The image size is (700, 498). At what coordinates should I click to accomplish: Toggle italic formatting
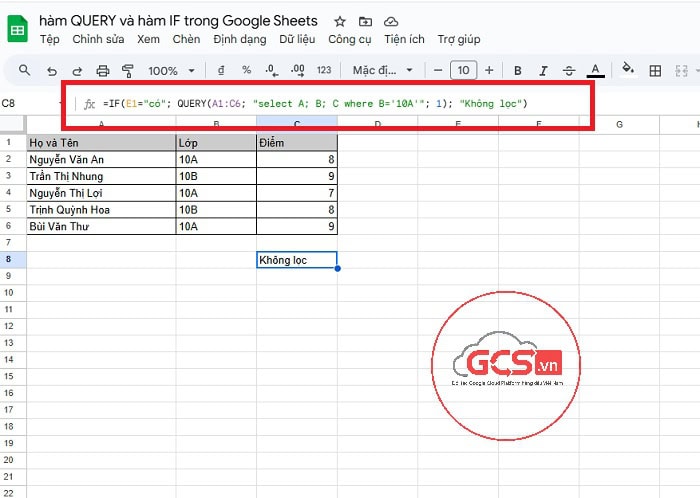[x=543, y=71]
